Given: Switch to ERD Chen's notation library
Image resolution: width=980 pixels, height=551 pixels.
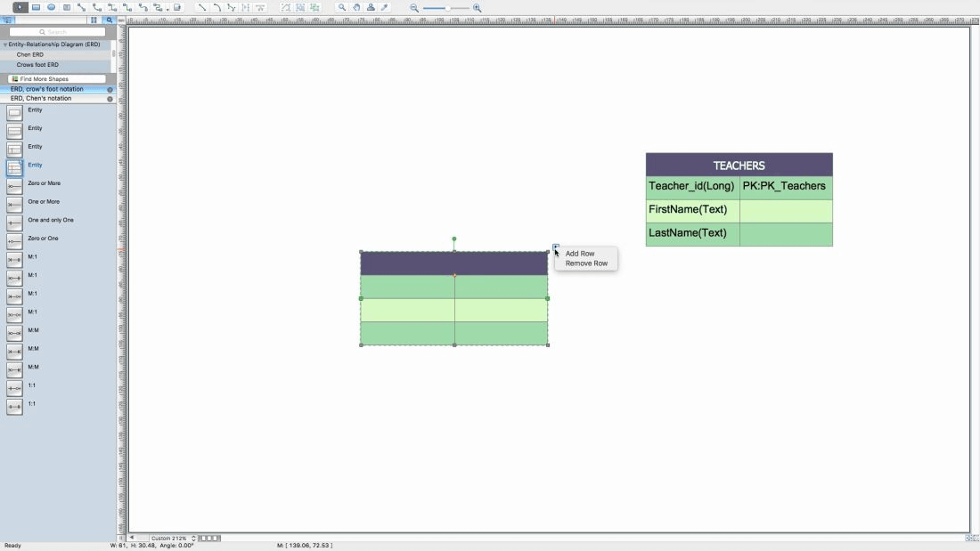Looking at the screenshot, I should click(x=41, y=99).
